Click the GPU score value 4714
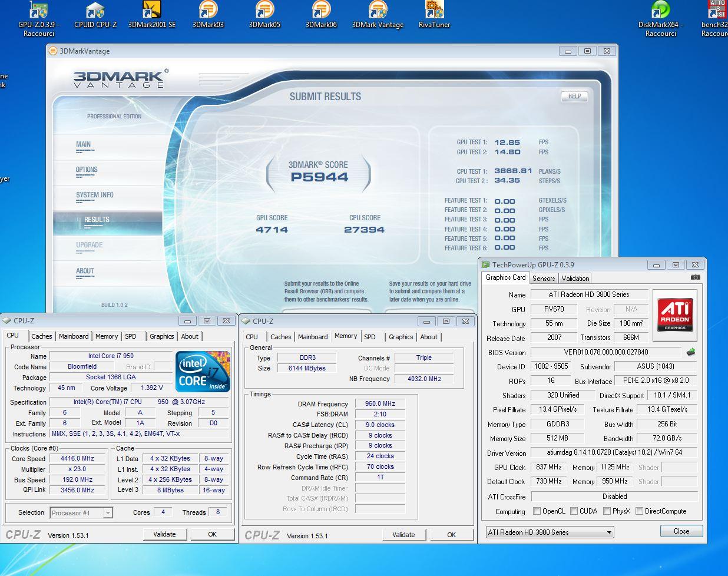This screenshot has width=728, height=576. point(272,230)
